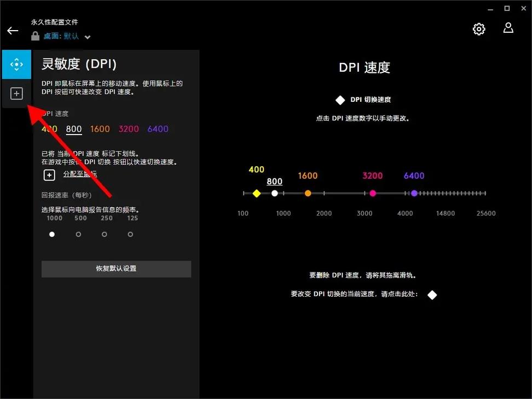Open the 桌面: 默认 profile selector
The image size is (532, 399).
[61, 36]
